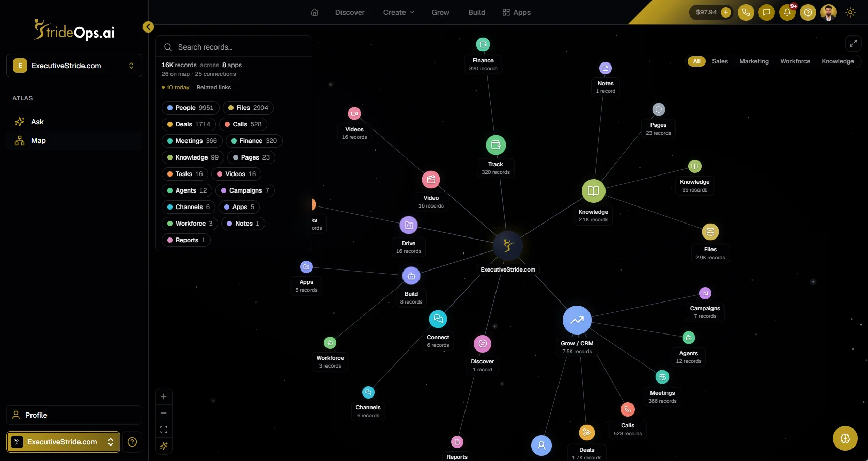Image resolution: width=868 pixels, height=461 pixels.
Task: Click the sparkle icon below map zoom controls
Action: (164, 446)
